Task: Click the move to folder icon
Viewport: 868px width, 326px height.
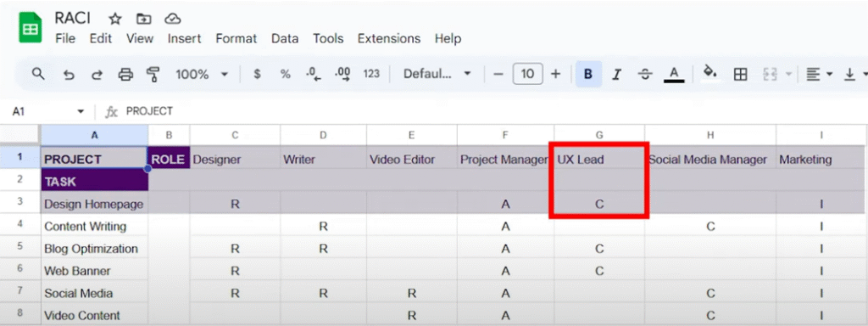Action: tap(143, 19)
